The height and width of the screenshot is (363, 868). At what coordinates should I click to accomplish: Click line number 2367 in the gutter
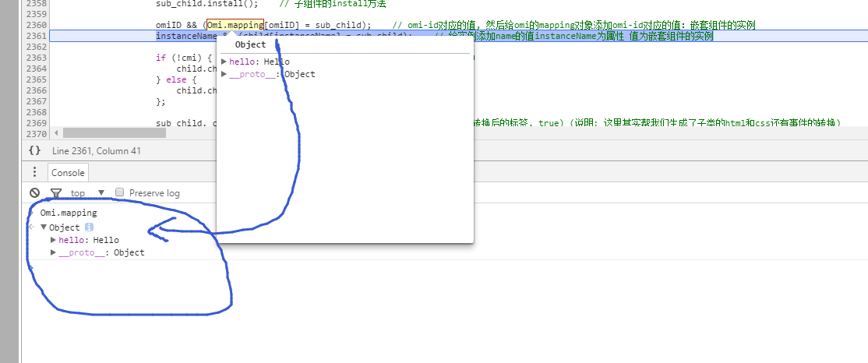click(36, 101)
